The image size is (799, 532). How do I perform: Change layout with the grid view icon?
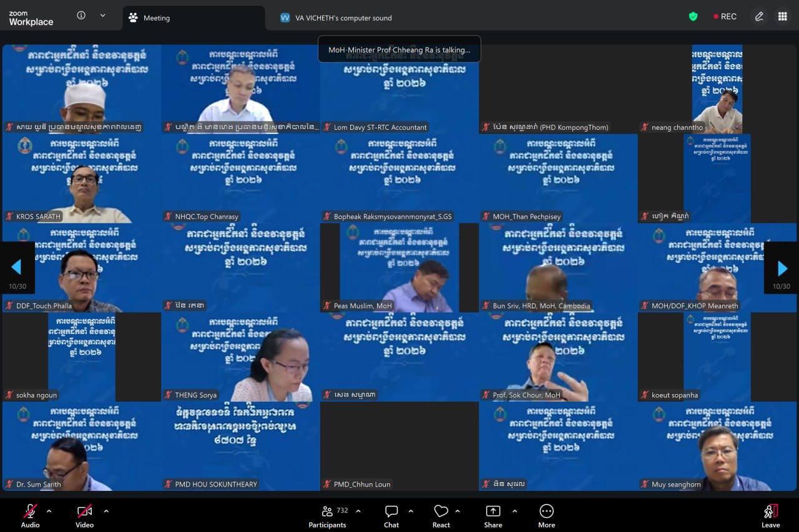tap(782, 17)
